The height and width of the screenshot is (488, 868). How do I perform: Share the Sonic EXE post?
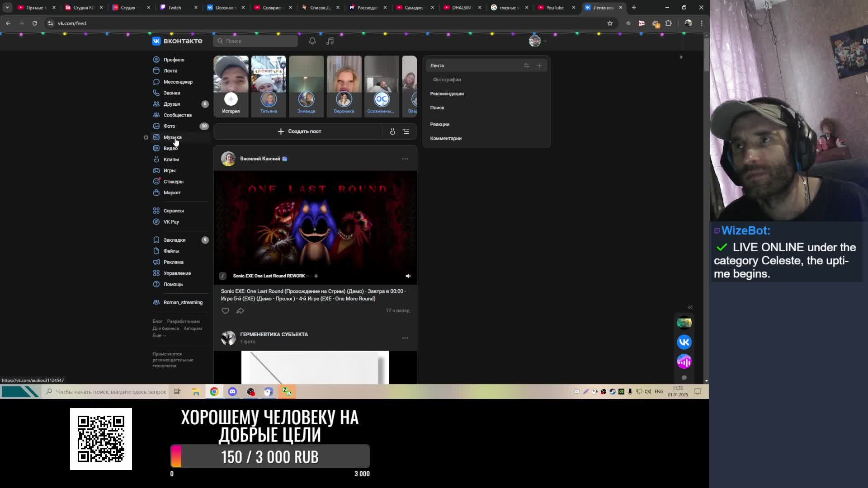coord(240,311)
